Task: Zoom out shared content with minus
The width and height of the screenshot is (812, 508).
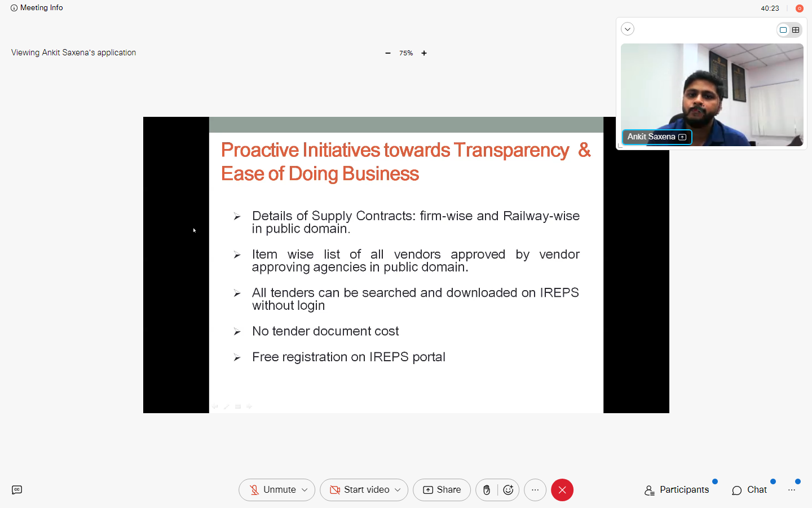Action: [x=388, y=53]
